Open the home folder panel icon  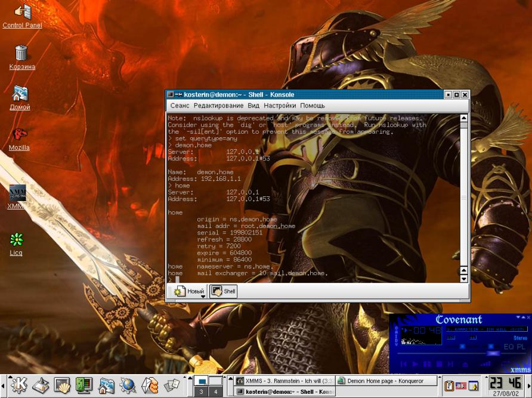[106, 385]
